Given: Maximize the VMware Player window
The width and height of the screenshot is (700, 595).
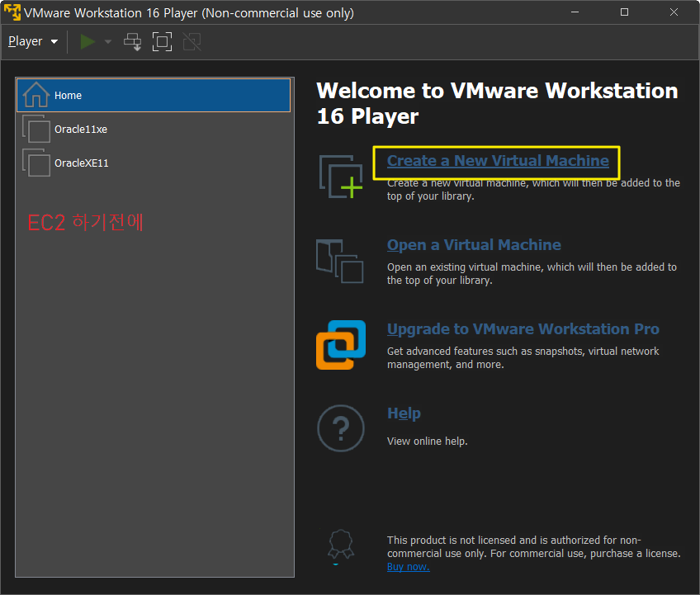Looking at the screenshot, I should pos(625,12).
